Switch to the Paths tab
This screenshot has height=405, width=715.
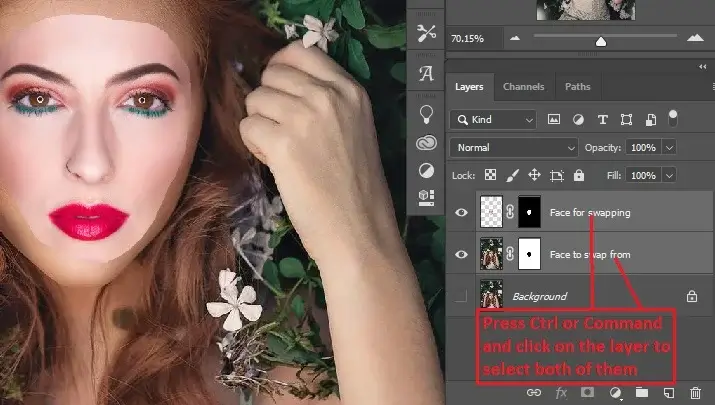[578, 87]
